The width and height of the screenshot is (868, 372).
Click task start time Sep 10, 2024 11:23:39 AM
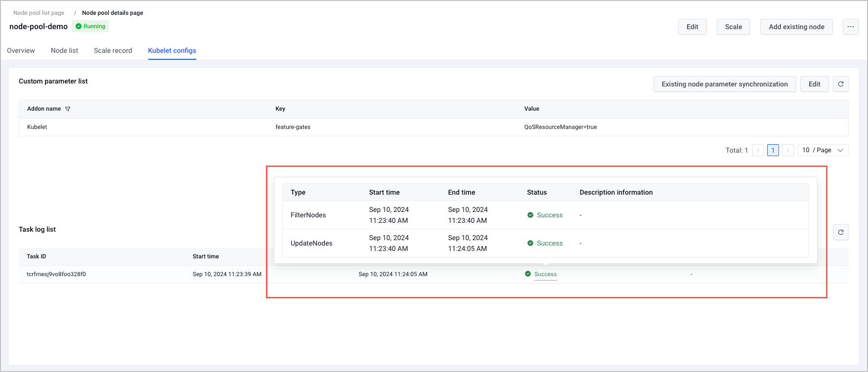click(x=227, y=274)
